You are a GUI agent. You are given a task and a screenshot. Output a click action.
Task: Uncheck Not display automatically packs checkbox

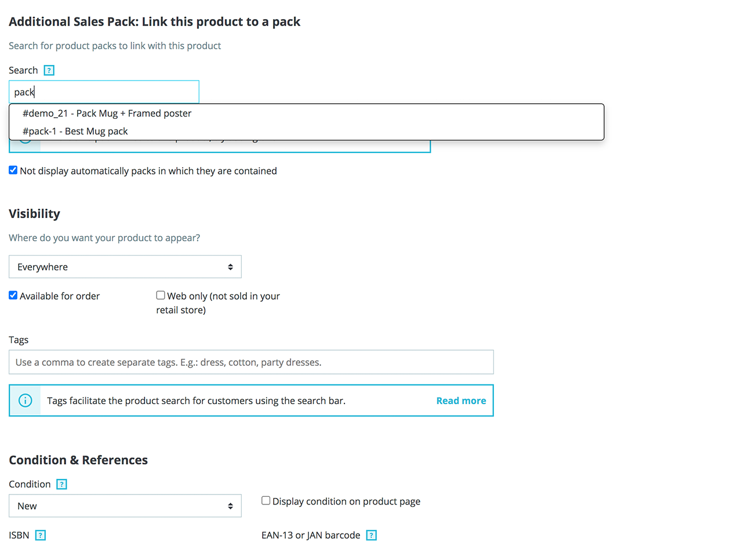click(x=13, y=170)
